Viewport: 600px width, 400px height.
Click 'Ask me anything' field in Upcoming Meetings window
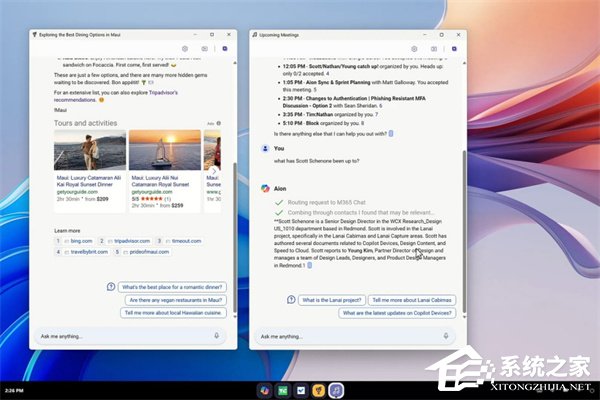[355, 336]
